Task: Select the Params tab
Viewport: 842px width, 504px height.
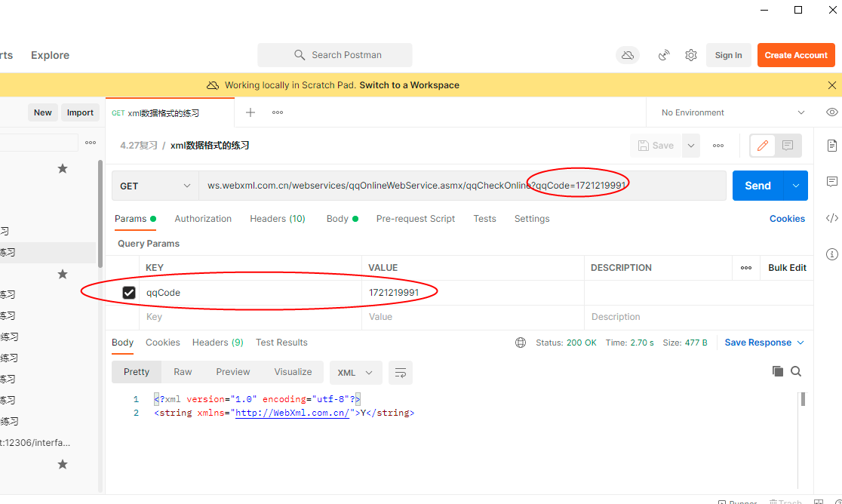Action: pos(135,219)
